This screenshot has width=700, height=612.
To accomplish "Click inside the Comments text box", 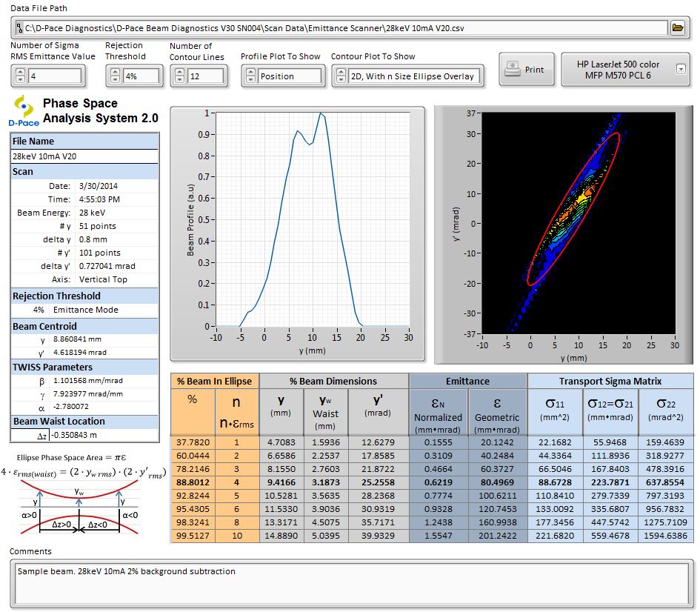I will click(348, 574).
